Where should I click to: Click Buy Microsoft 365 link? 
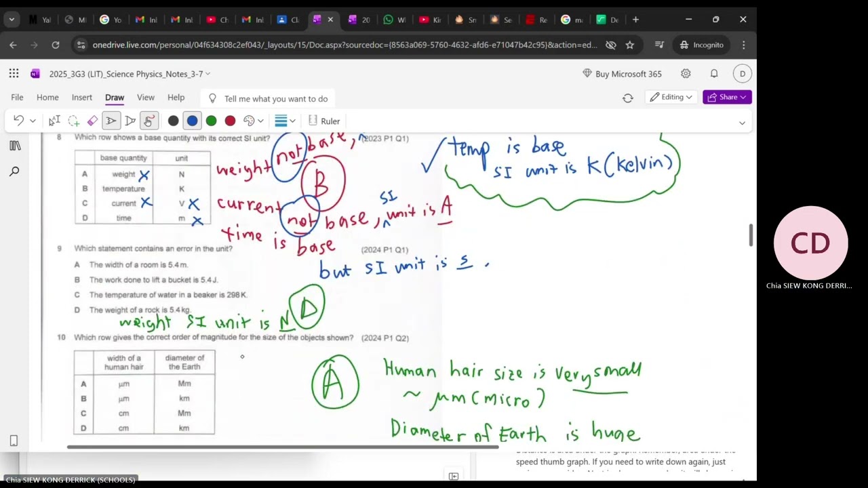pos(622,74)
